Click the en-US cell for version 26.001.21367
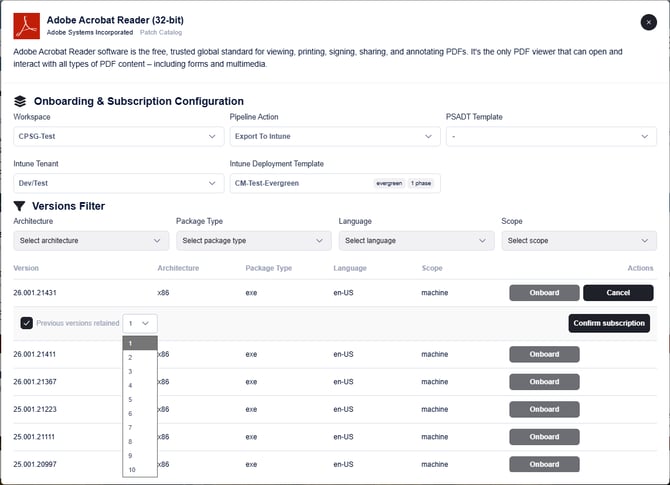The width and height of the screenshot is (670, 485). tap(344, 382)
